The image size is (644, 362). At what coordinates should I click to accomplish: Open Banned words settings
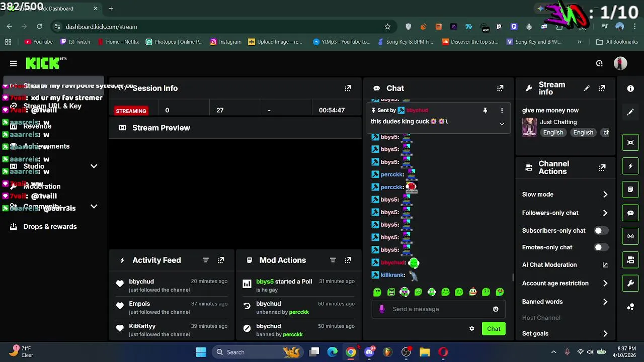[x=565, y=302]
